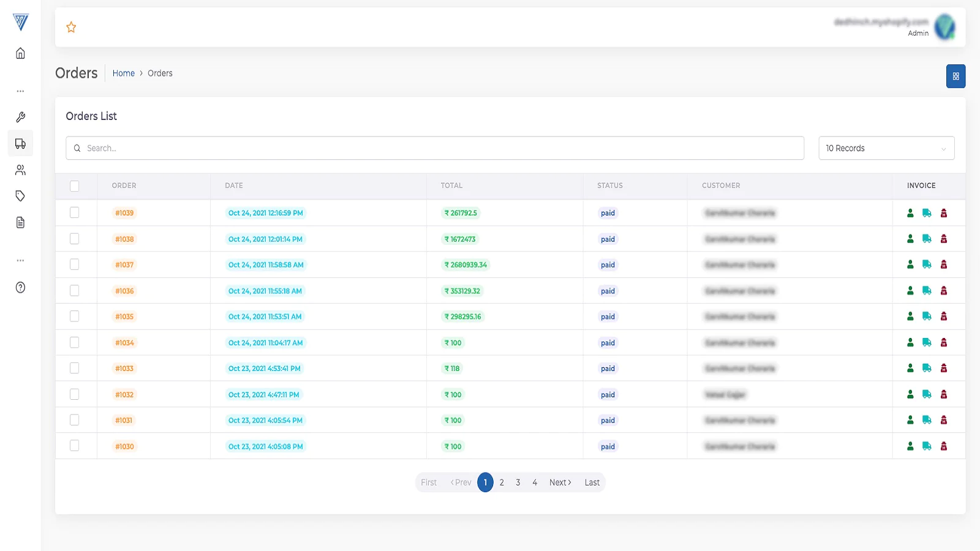980x551 pixels.
Task: Click the help question mark icon
Action: coord(20,288)
